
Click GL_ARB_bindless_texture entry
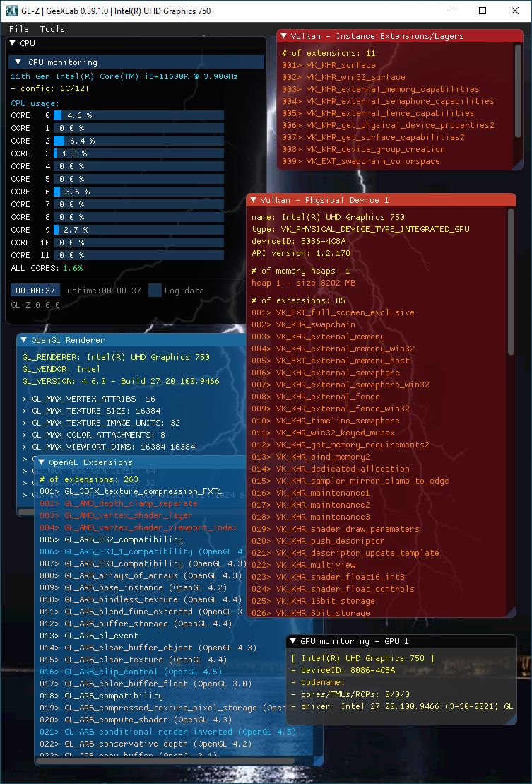point(141,599)
